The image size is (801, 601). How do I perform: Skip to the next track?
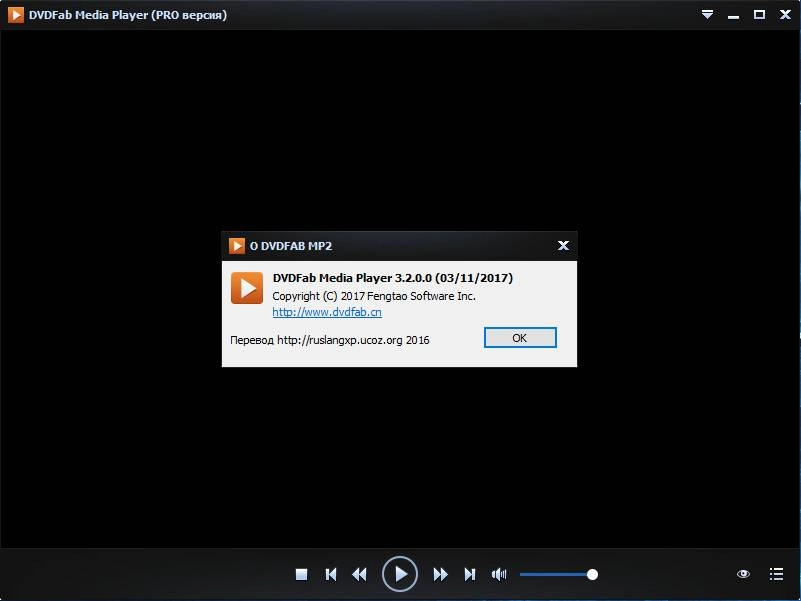[x=470, y=574]
